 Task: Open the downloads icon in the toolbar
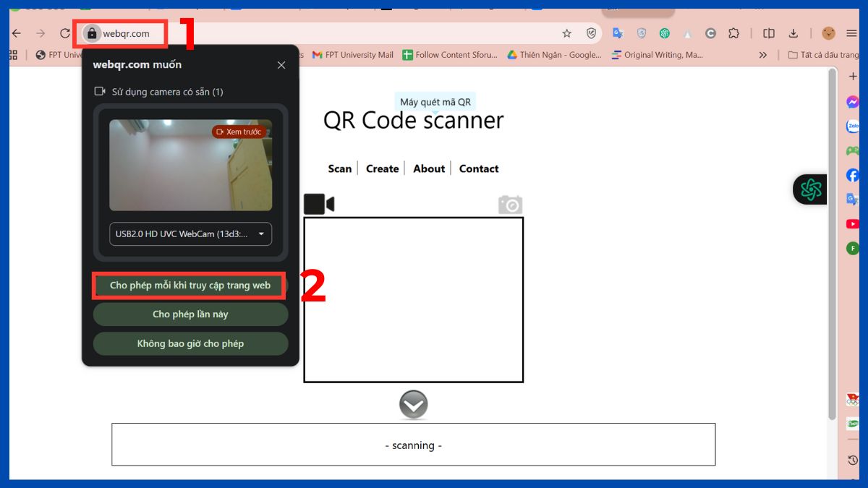(x=793, y=33)
